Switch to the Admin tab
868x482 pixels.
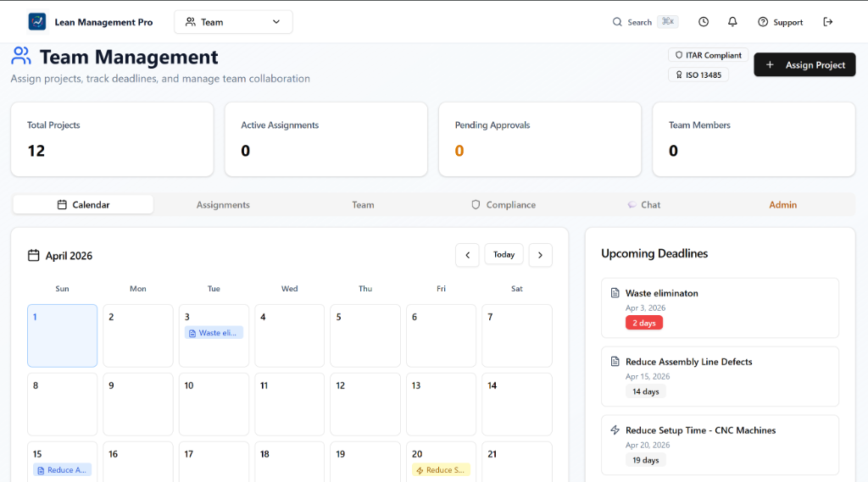click(782, 205)
